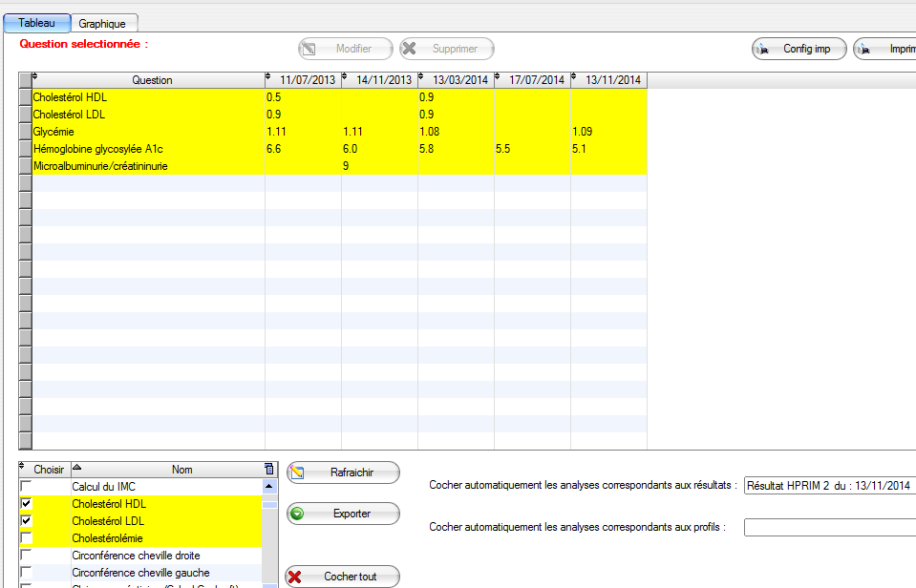Click the red X Cocher tout icon
Screen dimensions: 916x588
[x=296, y=577]
